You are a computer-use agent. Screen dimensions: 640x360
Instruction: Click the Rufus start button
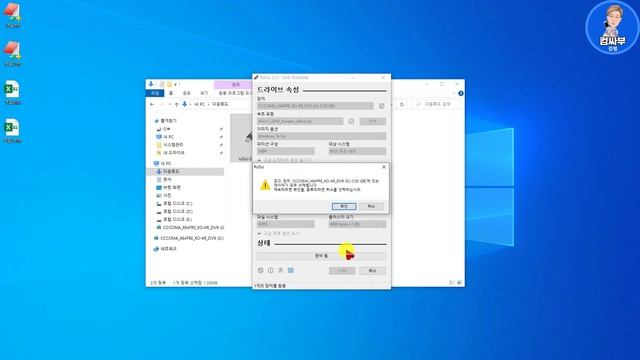coord(342,271)
